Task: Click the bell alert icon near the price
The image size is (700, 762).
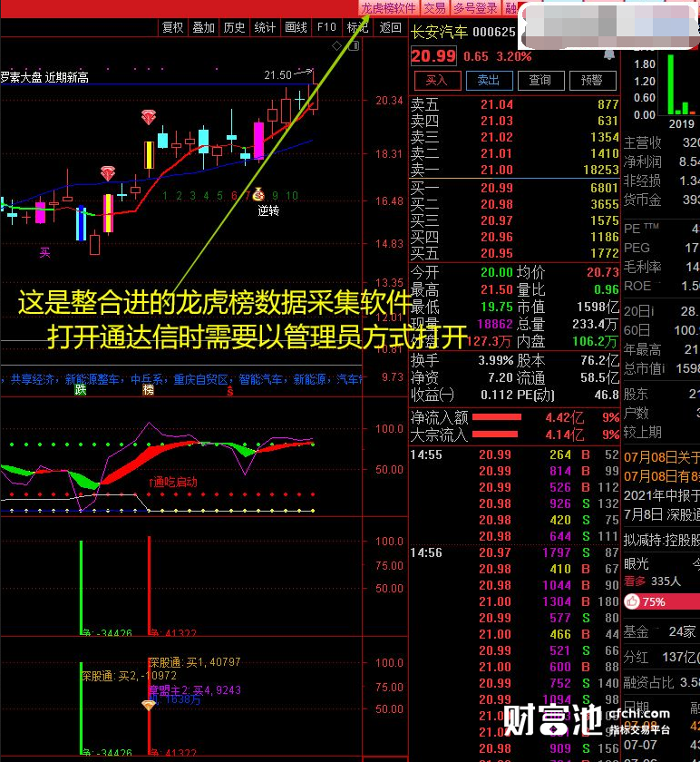Action: click(x=609, y=55)
